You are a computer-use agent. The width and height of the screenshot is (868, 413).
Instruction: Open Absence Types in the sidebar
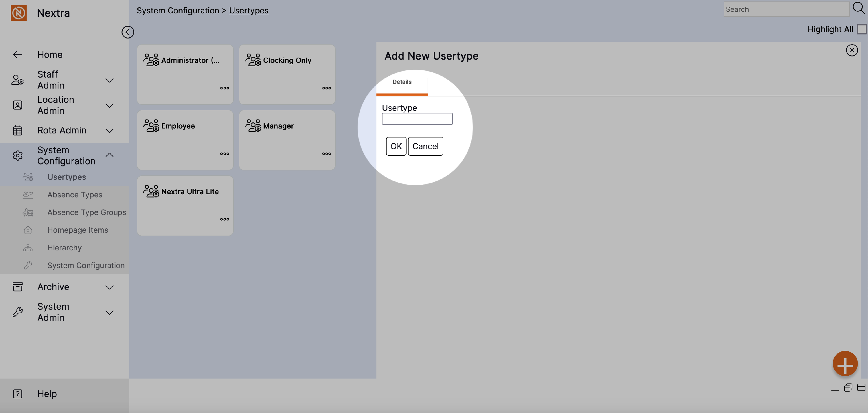pyautogui.click(x=74, y=194)
